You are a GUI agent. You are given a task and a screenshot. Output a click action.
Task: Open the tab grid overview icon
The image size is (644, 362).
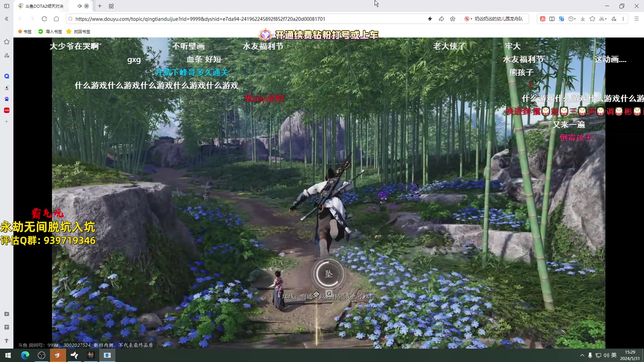click(111, 6)
